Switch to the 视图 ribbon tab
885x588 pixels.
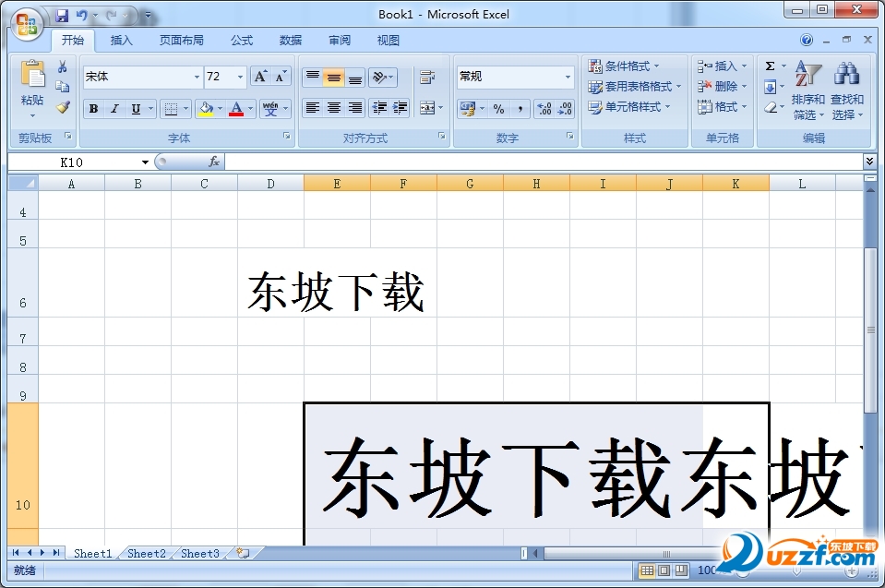click(x=389, y=40)
